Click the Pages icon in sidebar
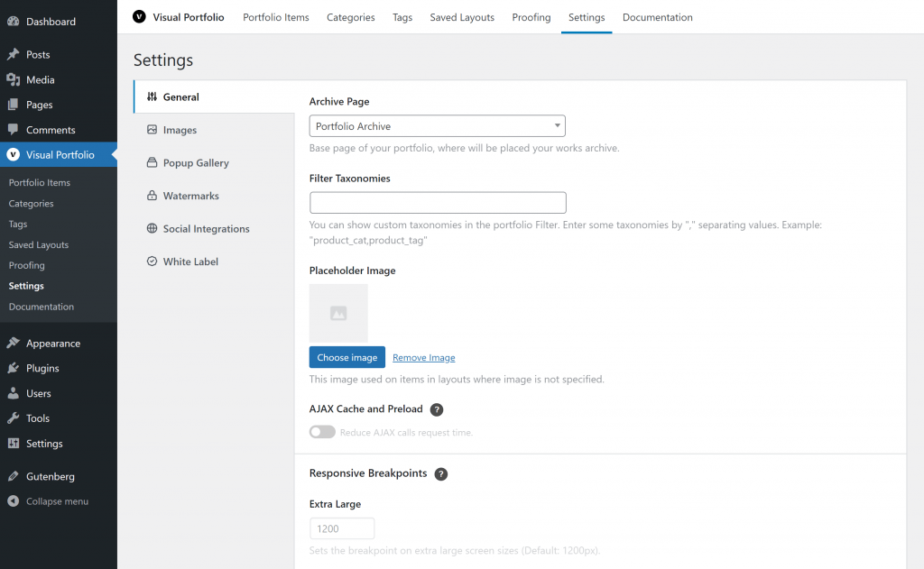The width and height of the screenshot is (924, 569). coord(13,105)
